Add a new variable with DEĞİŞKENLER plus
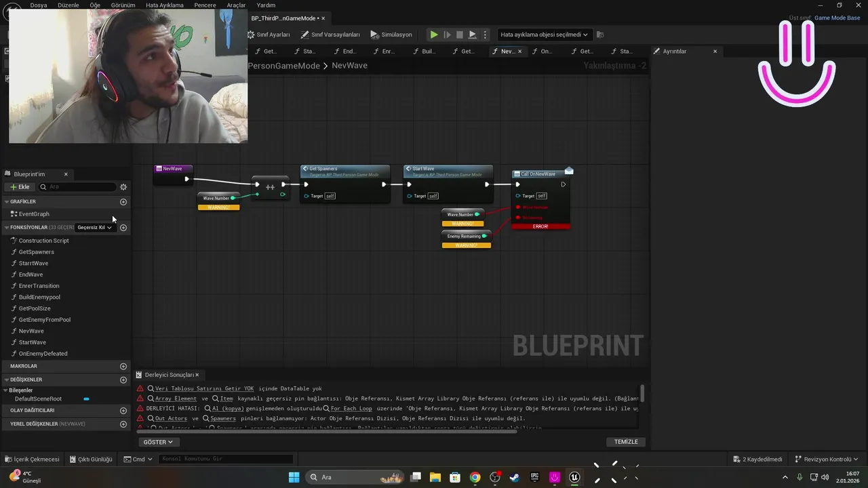This screenshot has height=488, width=868. pyautogui.click(x=123, y=380)
